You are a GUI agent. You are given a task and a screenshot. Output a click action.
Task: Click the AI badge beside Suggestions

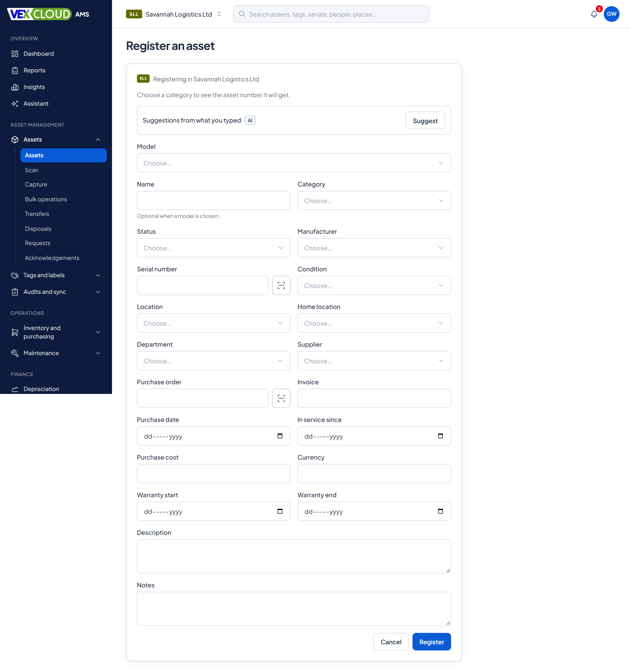click(250, 120)
